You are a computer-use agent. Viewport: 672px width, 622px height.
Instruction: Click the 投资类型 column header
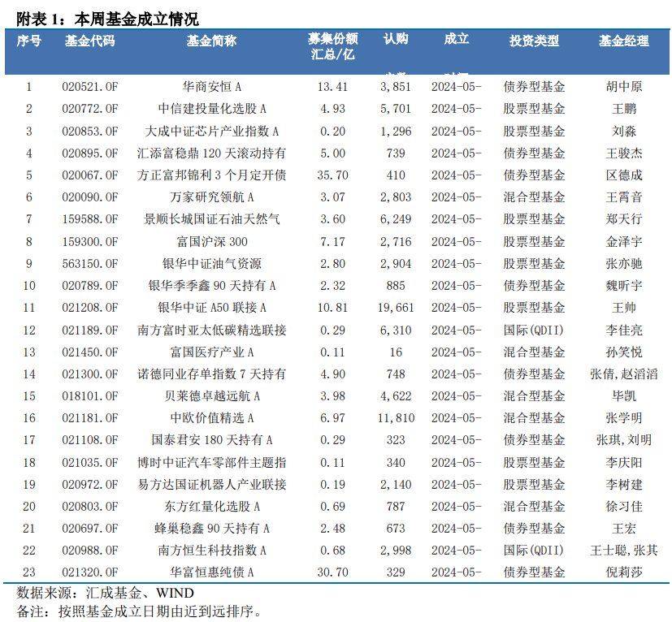(534, 41)
